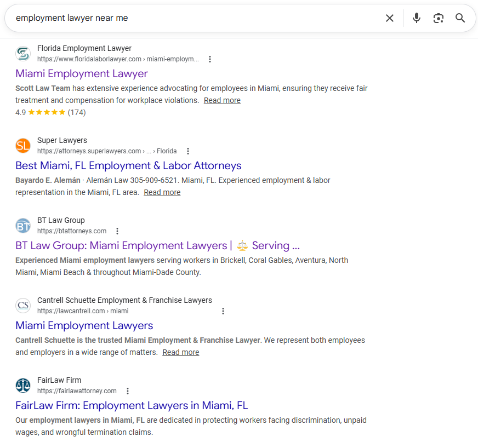
Task: Open more options for Super Lawyers result
Action: point(188,151)
